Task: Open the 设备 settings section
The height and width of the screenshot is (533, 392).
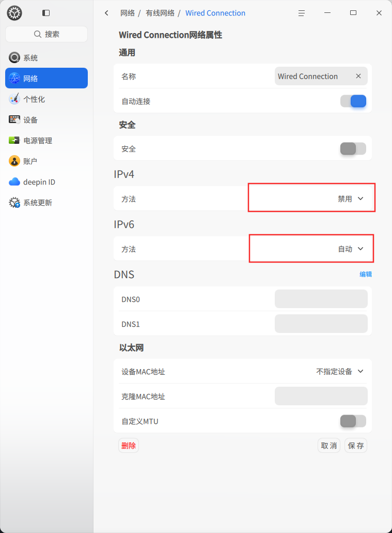Action: pos(46,119)
